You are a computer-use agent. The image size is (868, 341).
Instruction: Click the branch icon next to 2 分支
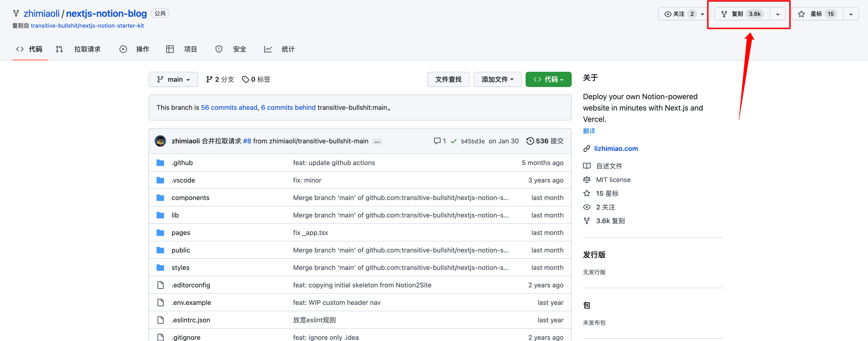pyautogui.click(x=209, y=80)
